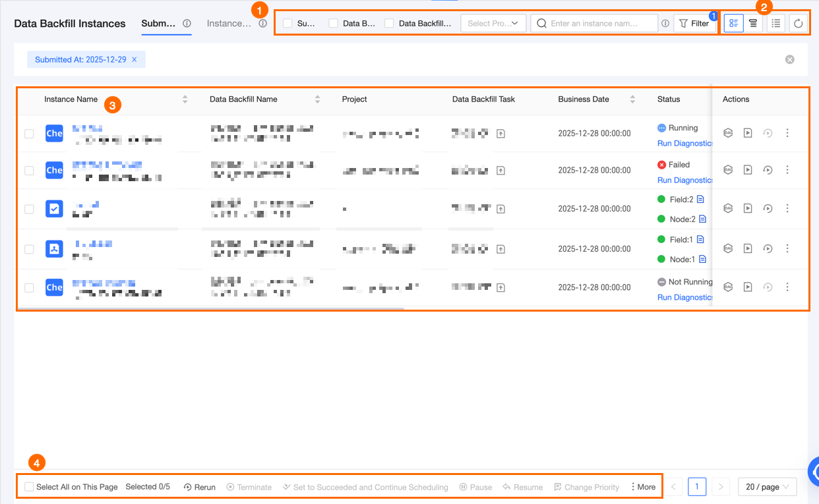This screenshot has width=819, height=504.
Task: Switch to the highlighted detail list view icon
Action: [x=733, y=23]
